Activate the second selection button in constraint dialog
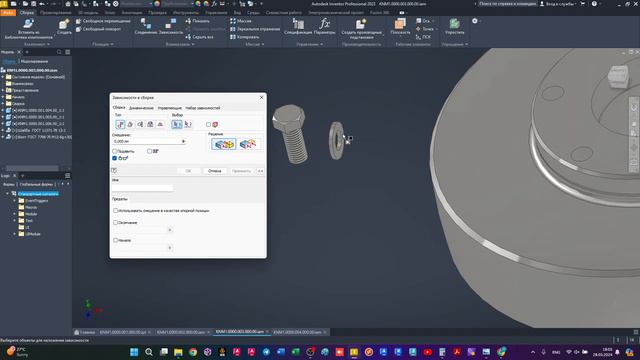This screenshot has height=360, width=640. (187, 124)
